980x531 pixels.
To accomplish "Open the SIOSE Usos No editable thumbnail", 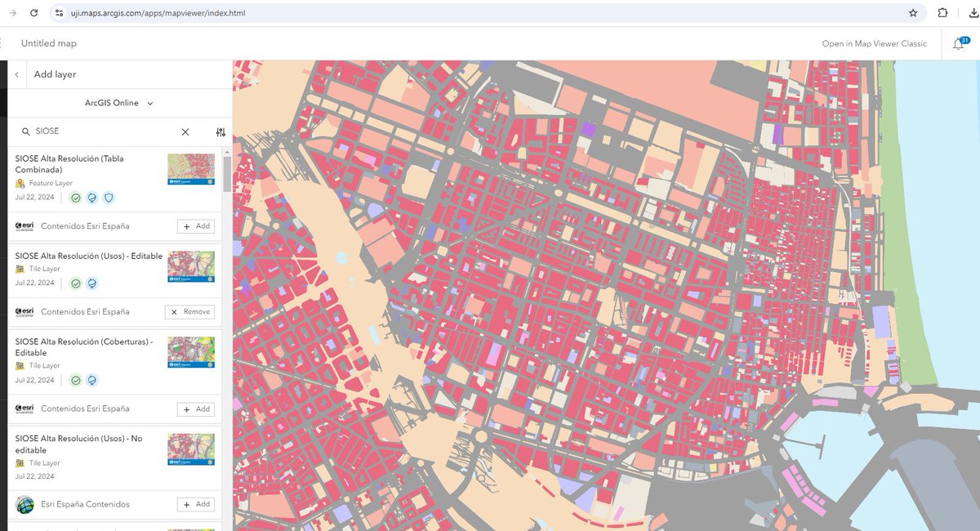I will point(191,449).
